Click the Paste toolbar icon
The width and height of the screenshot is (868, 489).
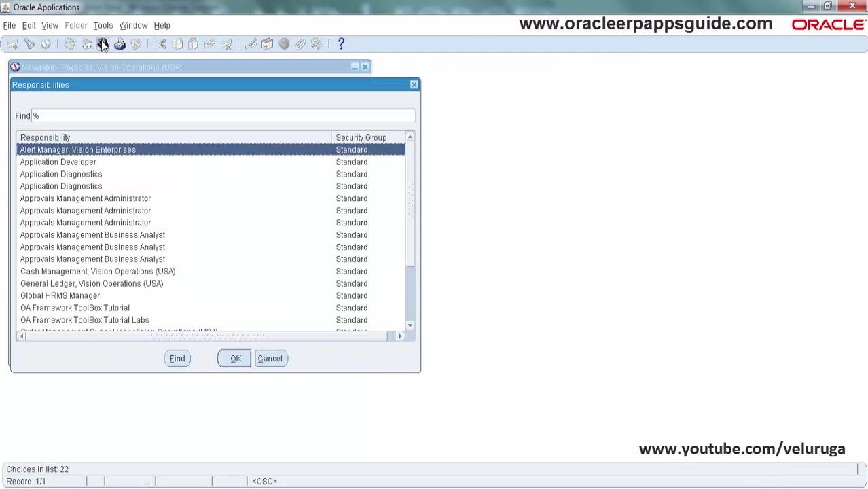click(194, 44)
